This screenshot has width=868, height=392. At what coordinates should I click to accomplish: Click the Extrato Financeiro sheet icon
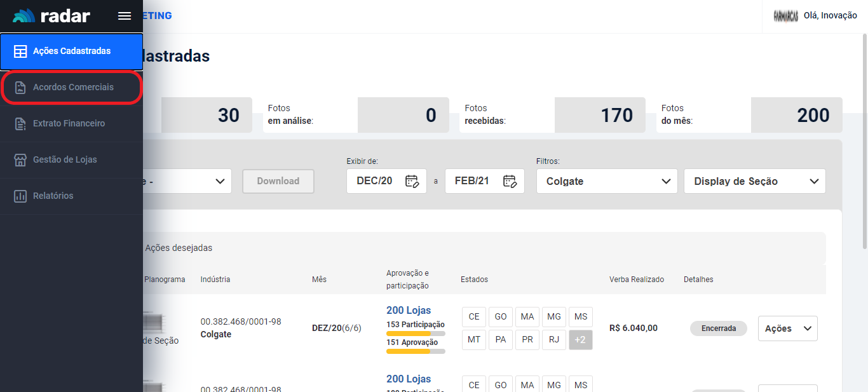(20, 124)
